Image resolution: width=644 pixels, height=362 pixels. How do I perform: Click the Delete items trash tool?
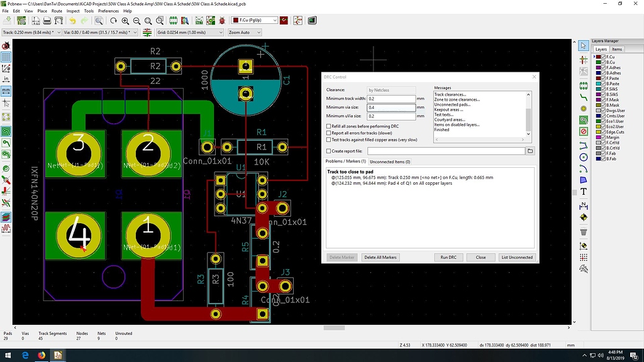click(584, 231)
